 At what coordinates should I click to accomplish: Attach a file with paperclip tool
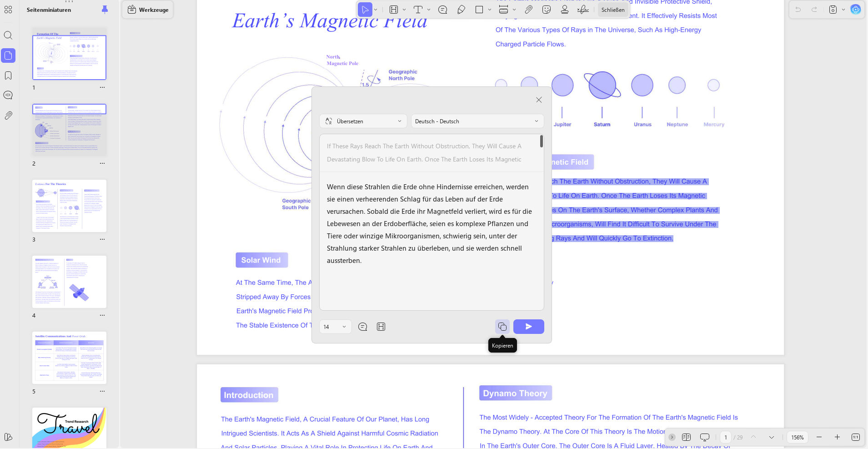[528, 10]
